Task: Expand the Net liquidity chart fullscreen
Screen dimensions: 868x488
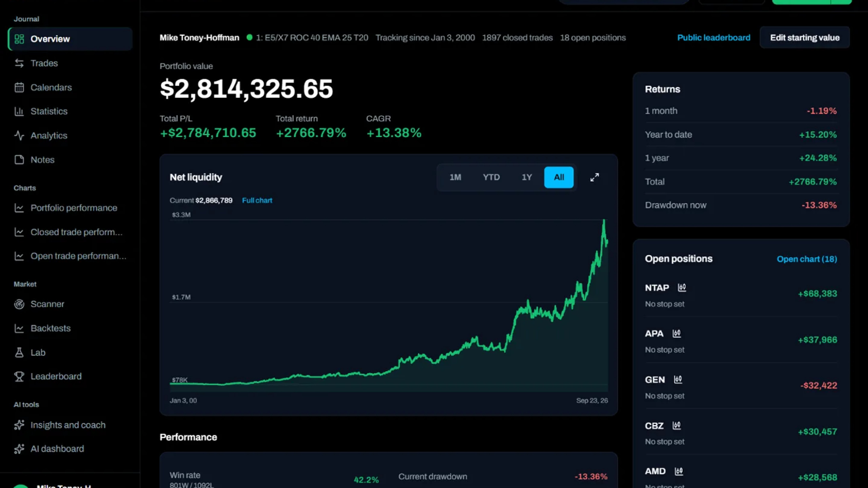Action: coord(594,177)
